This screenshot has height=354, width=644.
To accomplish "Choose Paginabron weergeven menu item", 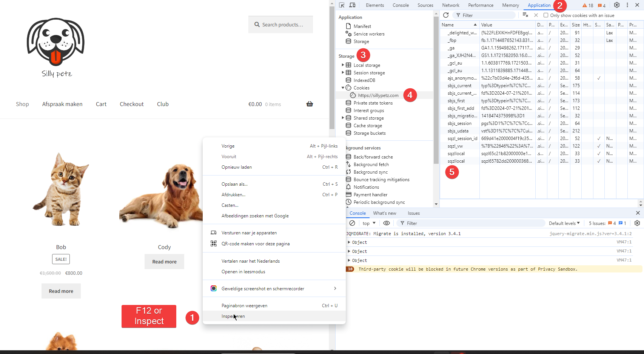I will click(x=274, y=306).
